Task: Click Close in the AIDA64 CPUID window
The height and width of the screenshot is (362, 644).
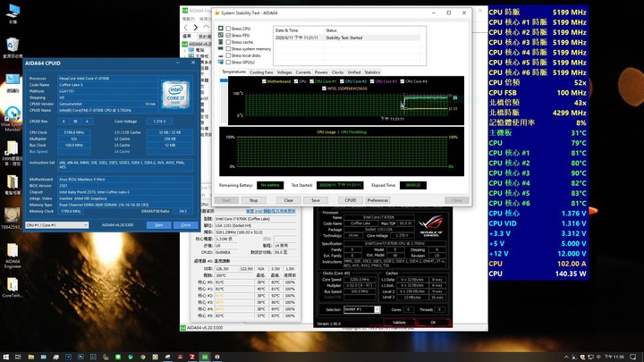Action: 186,225
